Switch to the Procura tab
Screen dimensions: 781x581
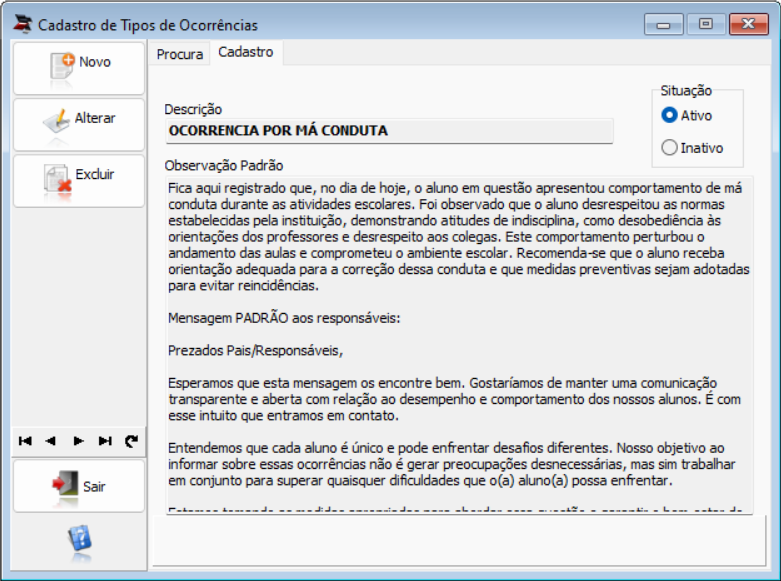click(180, 54)
